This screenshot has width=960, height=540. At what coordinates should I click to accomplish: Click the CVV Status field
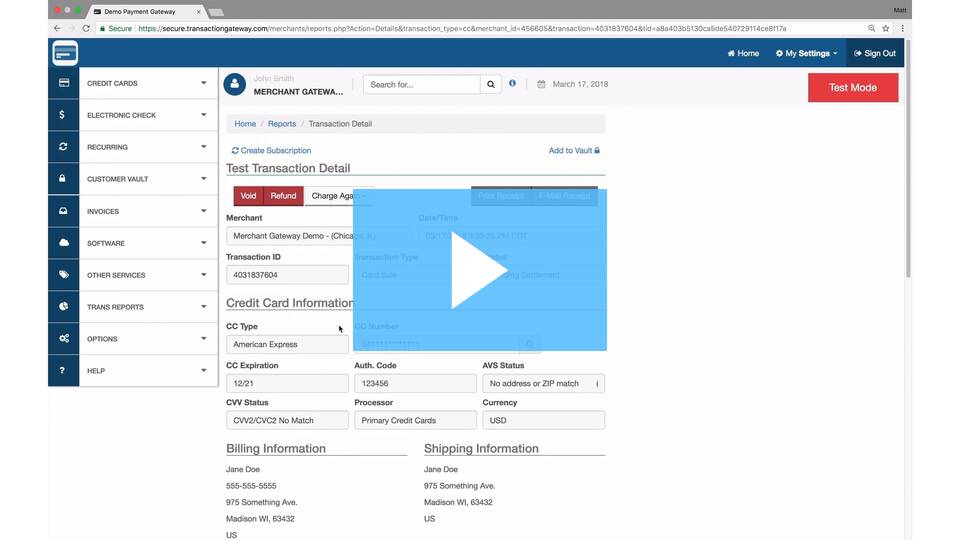point(287,421)
